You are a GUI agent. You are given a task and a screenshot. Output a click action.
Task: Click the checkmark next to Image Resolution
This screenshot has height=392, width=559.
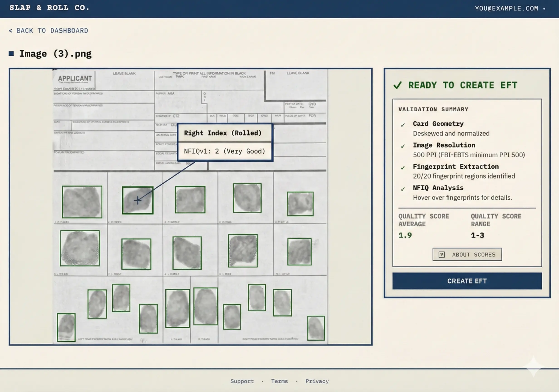tap(403, 146)
